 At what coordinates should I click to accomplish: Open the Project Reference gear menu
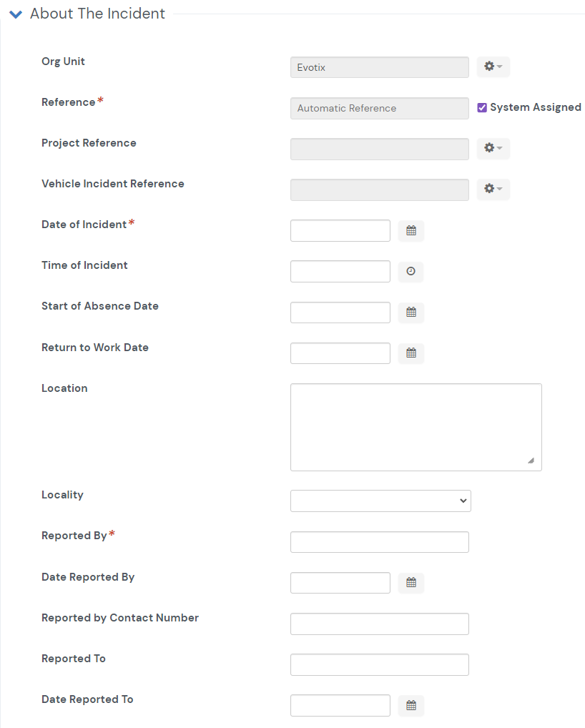coord(493,149)
